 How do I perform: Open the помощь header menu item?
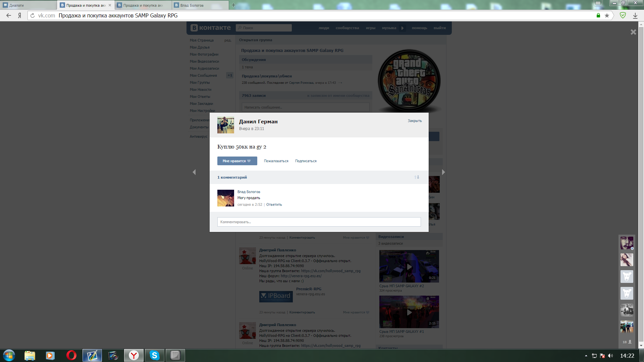pyautogui.click(x=420, y=28)
